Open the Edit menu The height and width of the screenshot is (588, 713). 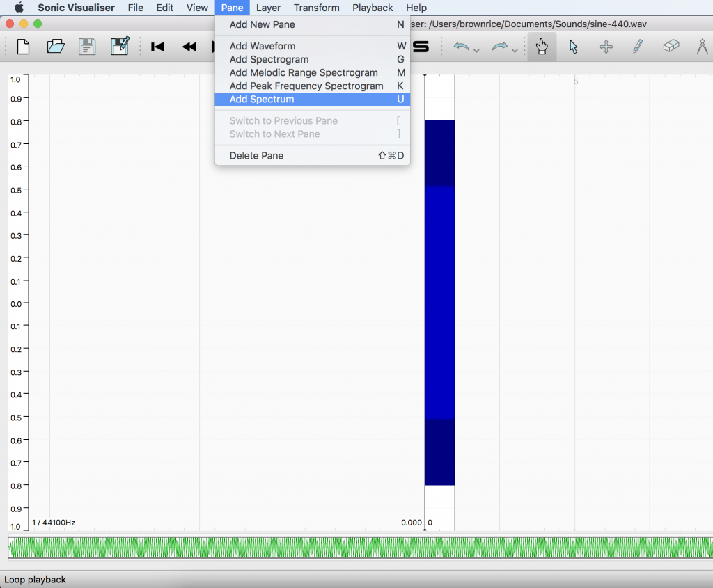pyautogui.click(x=164, y=8)
